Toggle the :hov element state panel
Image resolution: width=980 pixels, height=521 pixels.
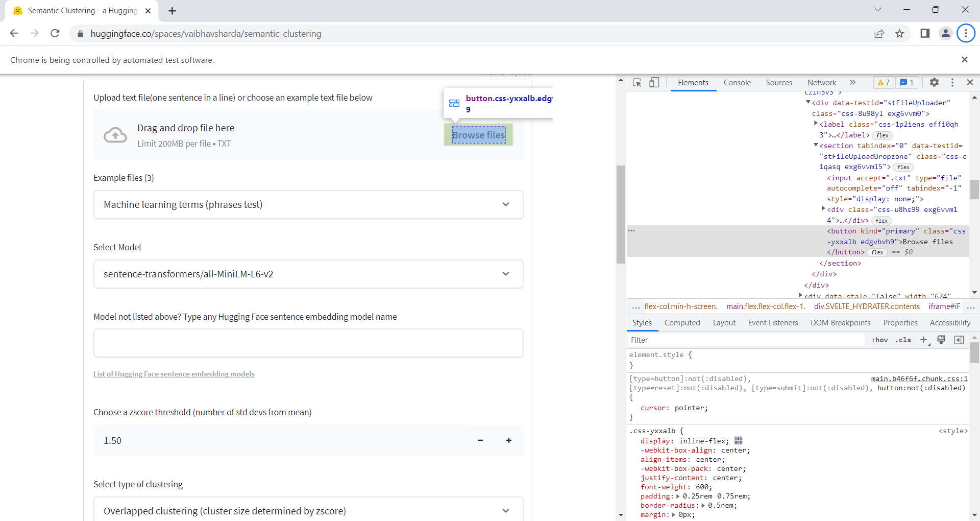point(880,340)
